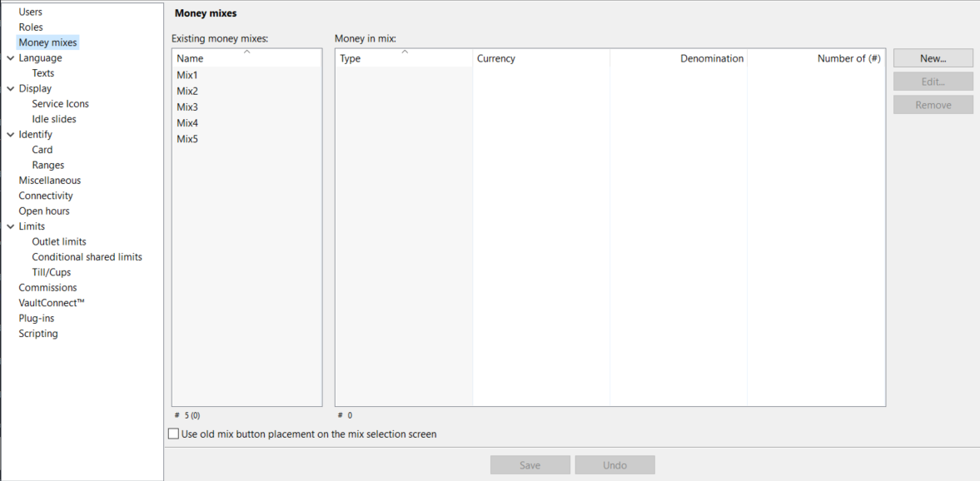This screenshot has width=980, height=481.
Task: Enable old mix button placement on selection screen
Action: (x=173, y=433)
